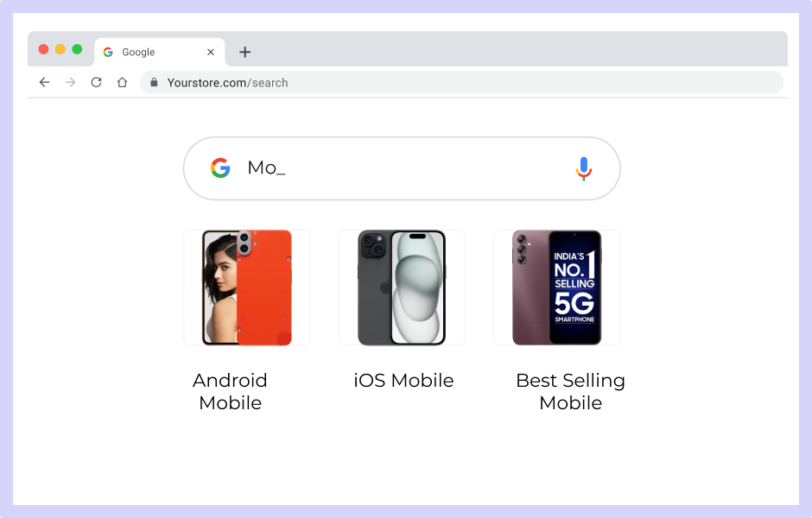This screenshot has height=518, width=812.
Task: Click the browser forward arrow
Action: tap(71, 82)
